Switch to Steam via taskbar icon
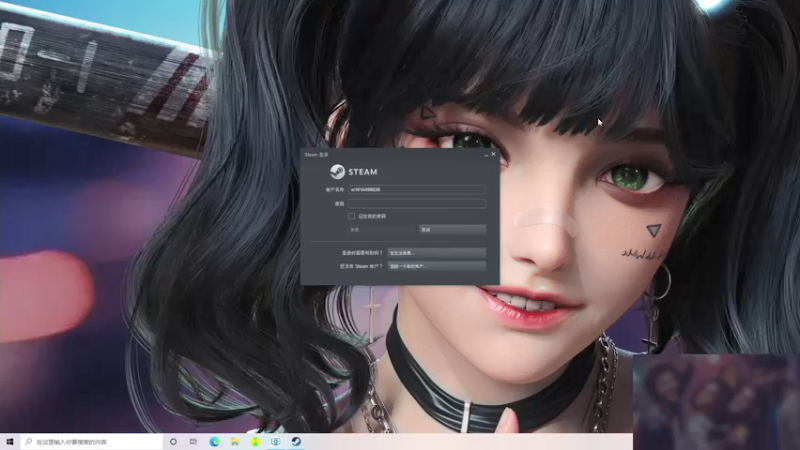The height and width of the screenshot is (450, 800). coord(296,442)
